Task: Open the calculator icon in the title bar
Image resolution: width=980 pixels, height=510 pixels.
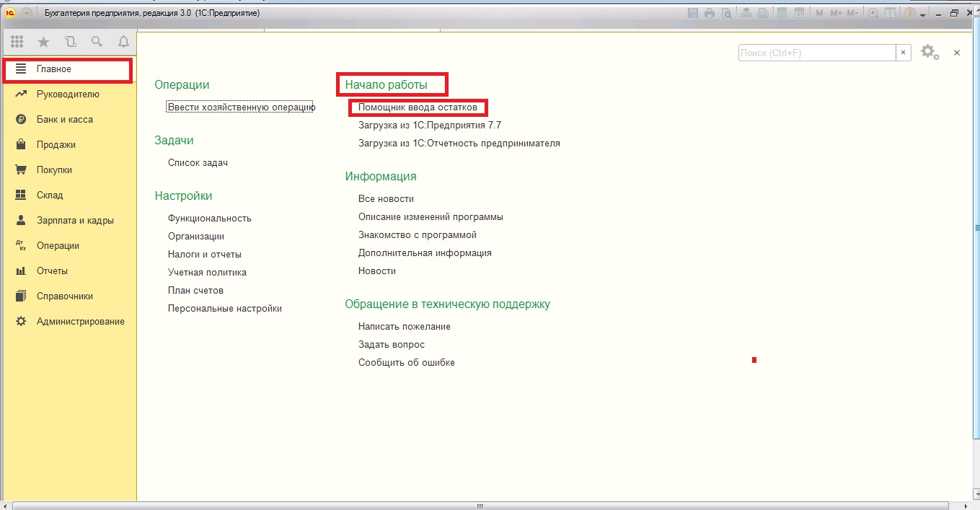Action: [782, 13]
